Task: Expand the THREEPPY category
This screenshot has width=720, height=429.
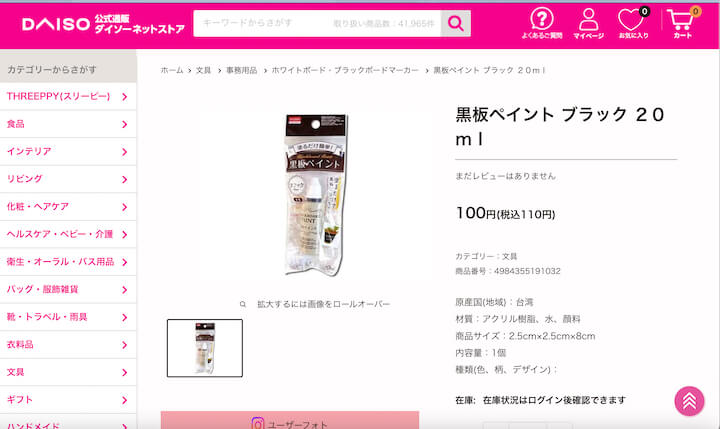Action: pyautogui.click(x=68, y=96)
